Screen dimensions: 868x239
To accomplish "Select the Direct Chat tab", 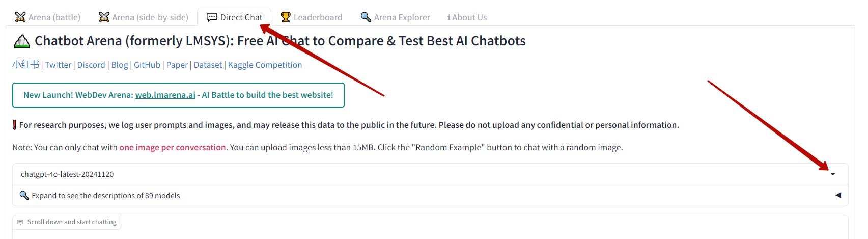I will 235,17.
